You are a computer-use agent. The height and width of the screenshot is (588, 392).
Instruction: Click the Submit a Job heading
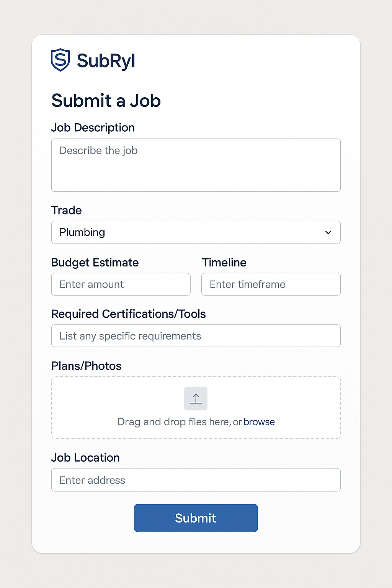[106, 101]
